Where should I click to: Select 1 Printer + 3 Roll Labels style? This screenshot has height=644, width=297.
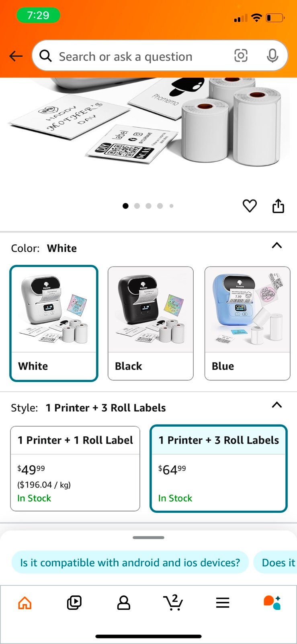pos(219,469)
